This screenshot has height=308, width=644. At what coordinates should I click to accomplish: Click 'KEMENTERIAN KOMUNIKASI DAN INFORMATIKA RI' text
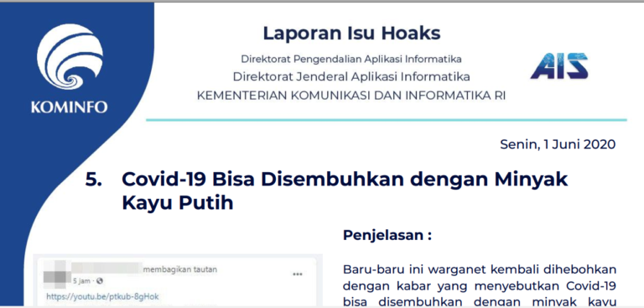(x=351, y=96)
